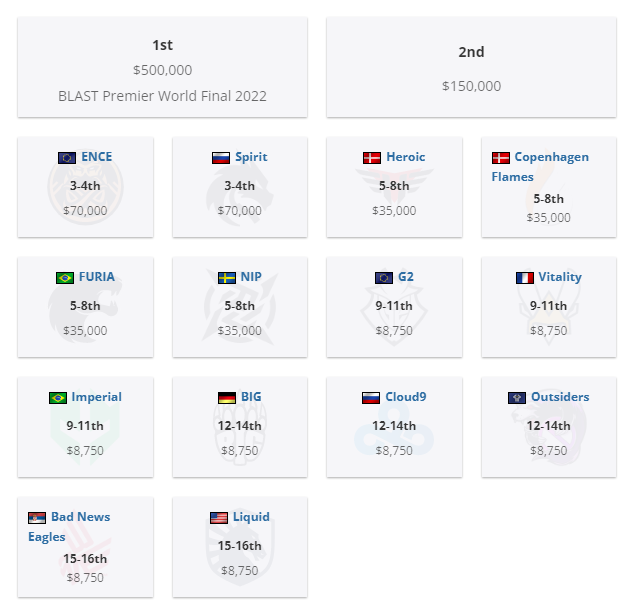Image resolution: width=631 pixels, height=613 pixels.
Task: Click the Swedish flag icon beside NIP
Action: [x=227, y=277]
